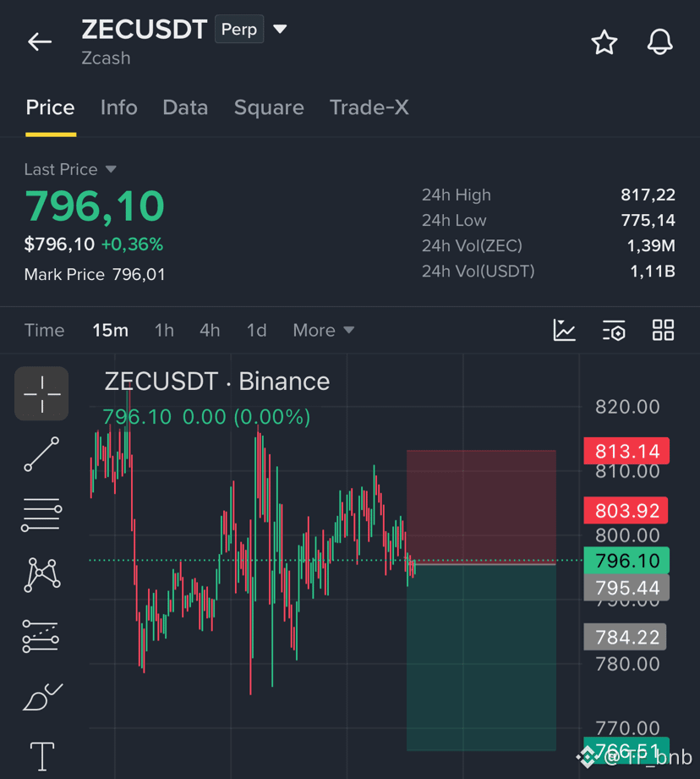Image resolution: width=700 pixels, height=779 pixels.
Task: Click the 780.00 price axis label
Action: [x=627, y=664]
